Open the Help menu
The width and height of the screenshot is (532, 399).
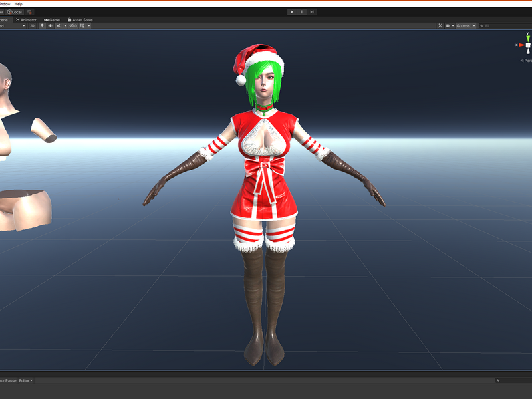[x=19, y=4]
